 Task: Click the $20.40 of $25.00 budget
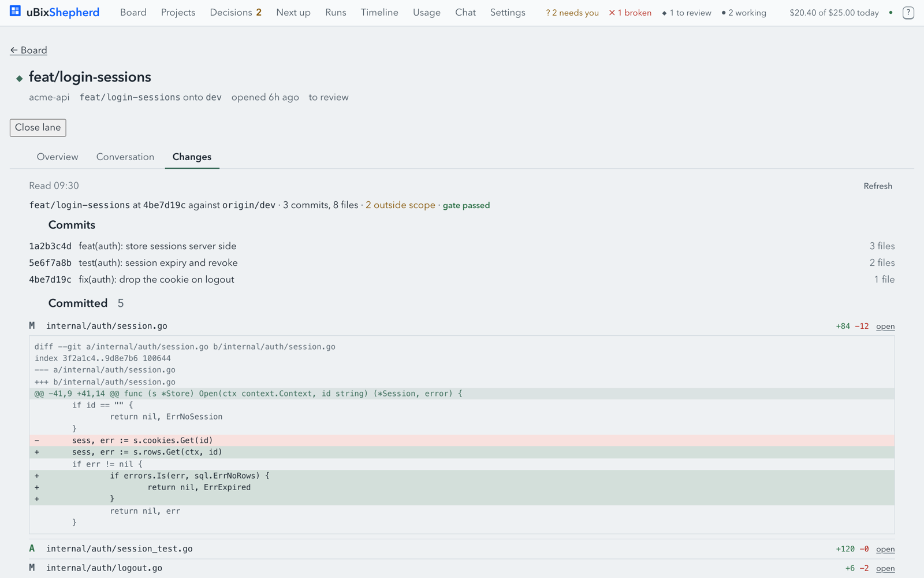click(834, 13)
